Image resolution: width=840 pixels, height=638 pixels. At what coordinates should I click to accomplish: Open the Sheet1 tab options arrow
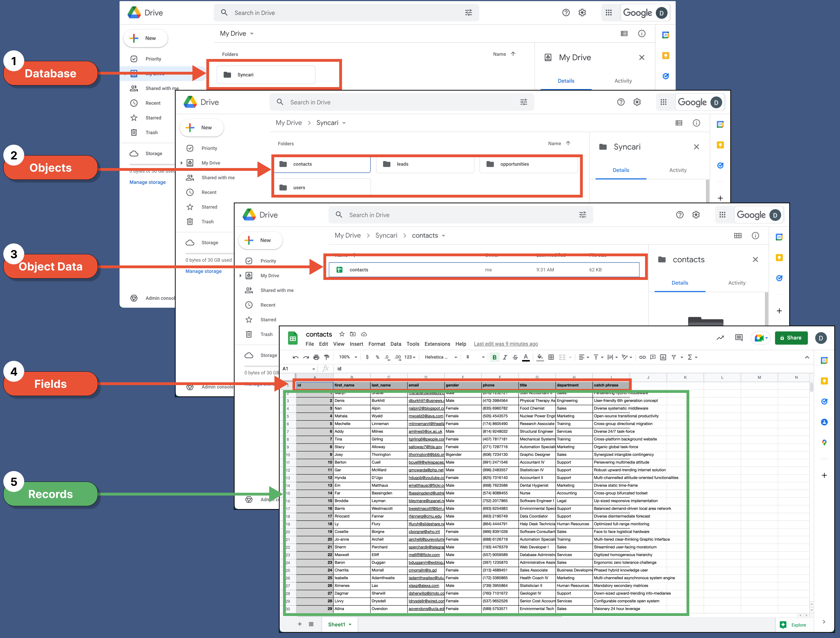pos(350,624)
